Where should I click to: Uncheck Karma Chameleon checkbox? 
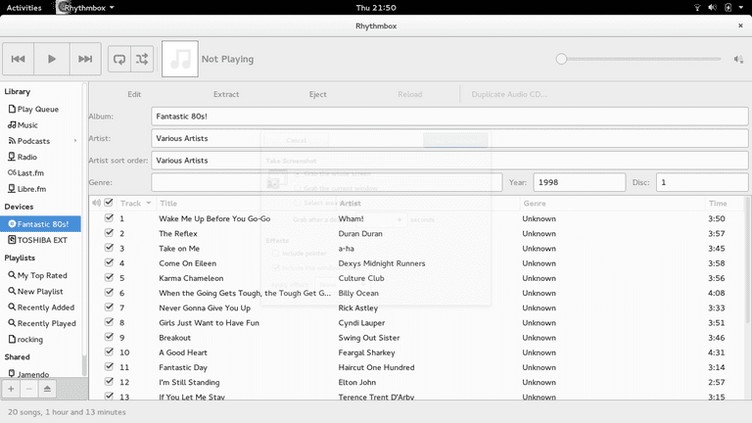click(x=109, y=277)
